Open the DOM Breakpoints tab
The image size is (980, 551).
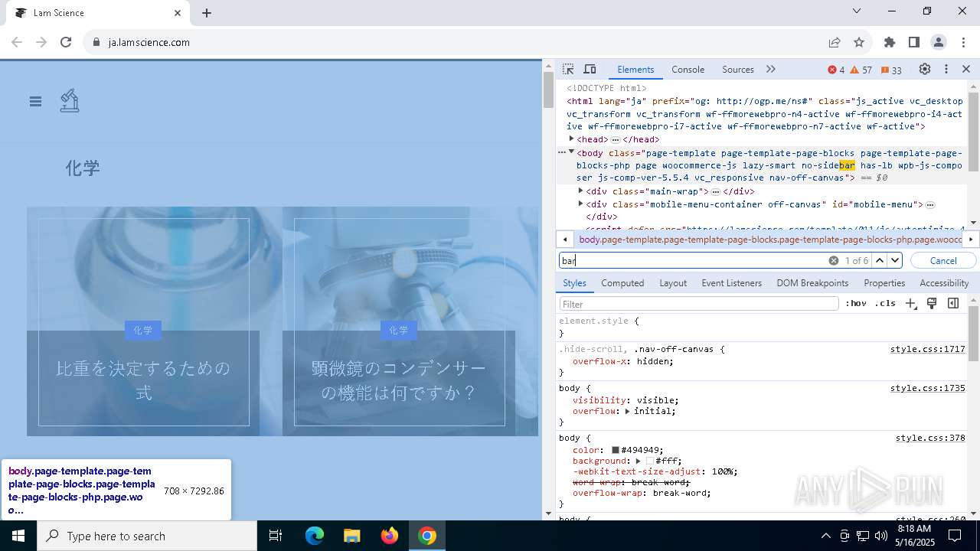812,282
